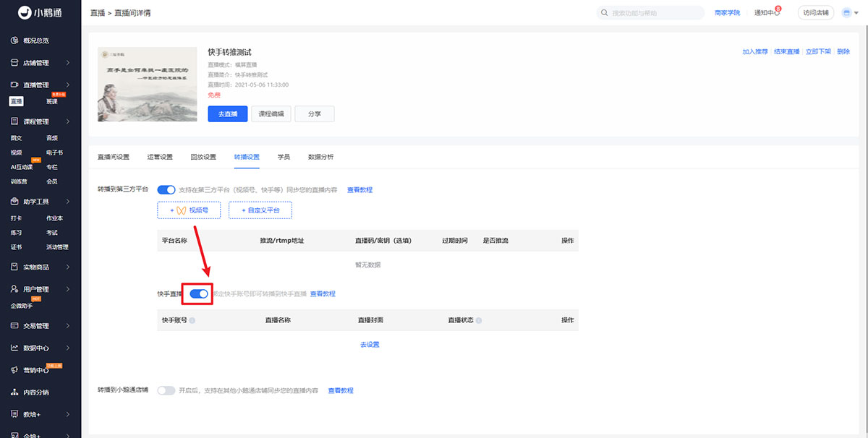
Task: Click the info icon beside 快手账号
Action: (192, 320)
